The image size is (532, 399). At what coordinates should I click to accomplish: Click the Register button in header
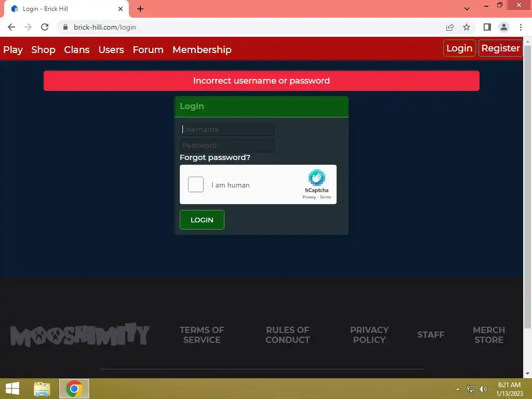(x=500, y=48)
